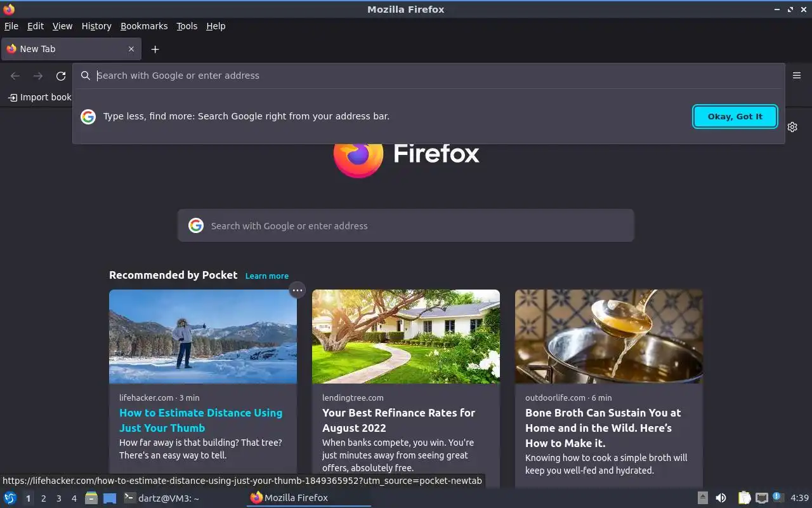Open new tab page settings gear
The width and height of the screenshot is (812, 508).
coord(792,127)
